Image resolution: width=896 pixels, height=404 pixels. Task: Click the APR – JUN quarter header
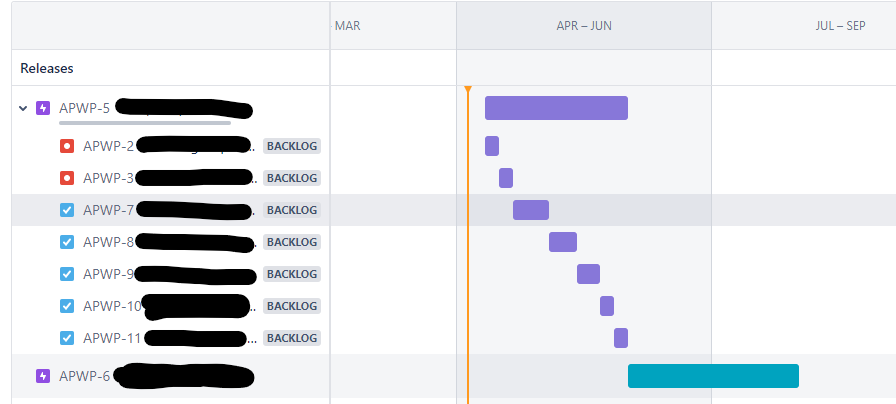[584, 26]
